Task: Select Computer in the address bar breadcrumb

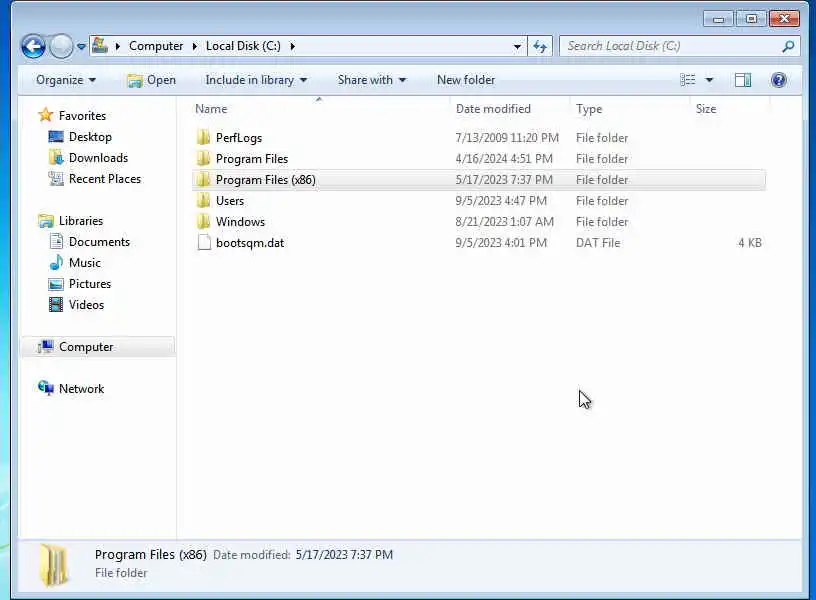Action: tap(156, 46)
